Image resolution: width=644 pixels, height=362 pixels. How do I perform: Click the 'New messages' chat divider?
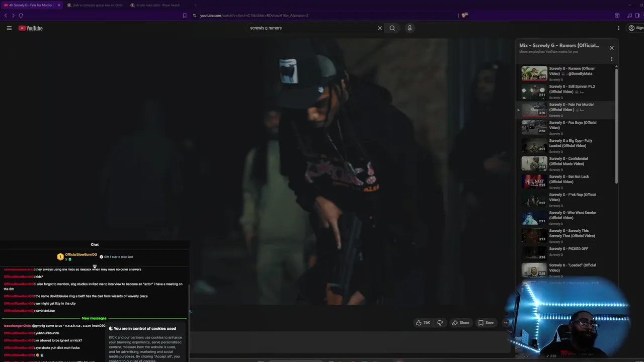click(94, 318)
